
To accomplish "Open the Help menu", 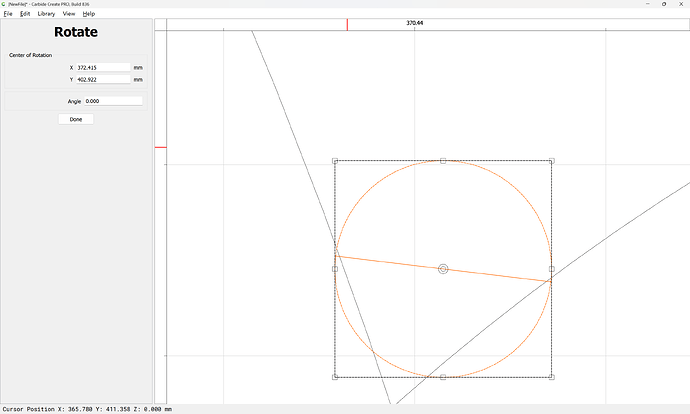I will [89, 14].
